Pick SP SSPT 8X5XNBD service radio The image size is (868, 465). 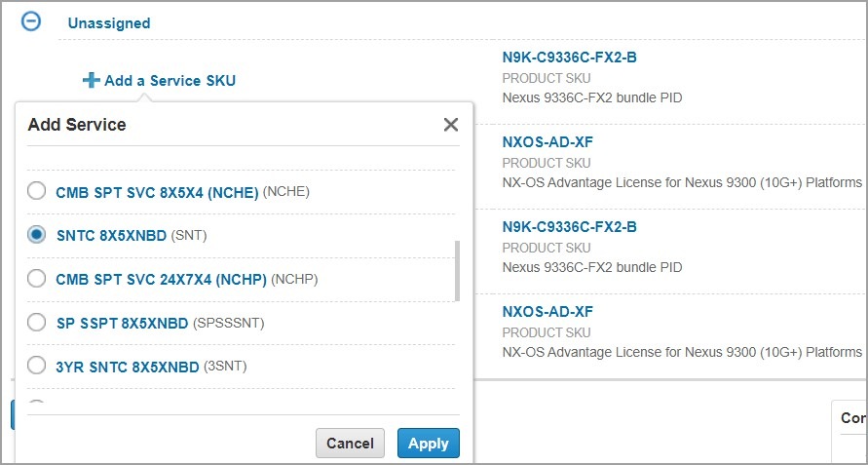pos(36,323)
